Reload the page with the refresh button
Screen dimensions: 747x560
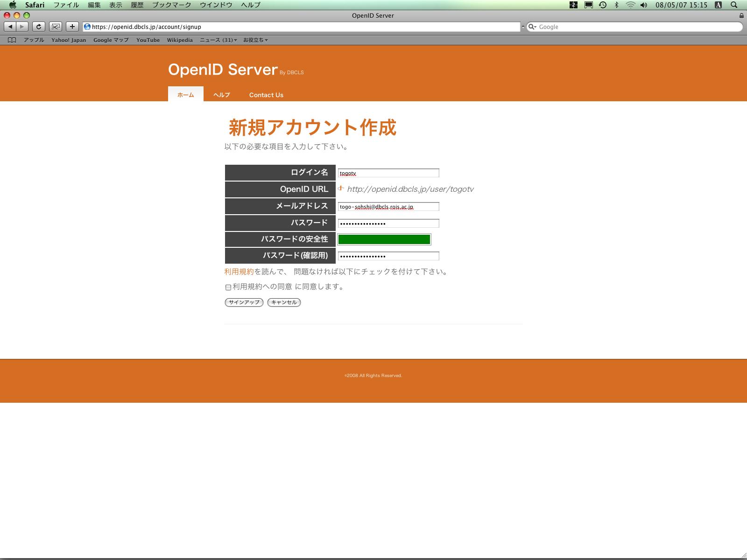pyautogui.click(x=39, y=27)
